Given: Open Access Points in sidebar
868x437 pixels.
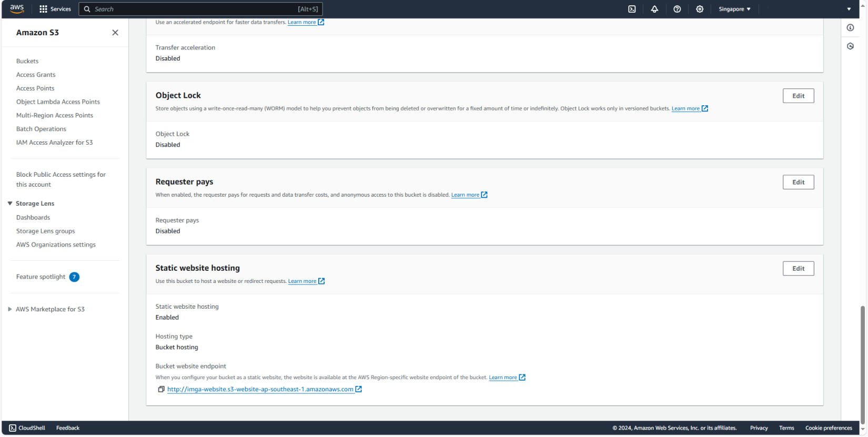Looking at the screenshot, I should pos(35,88).
